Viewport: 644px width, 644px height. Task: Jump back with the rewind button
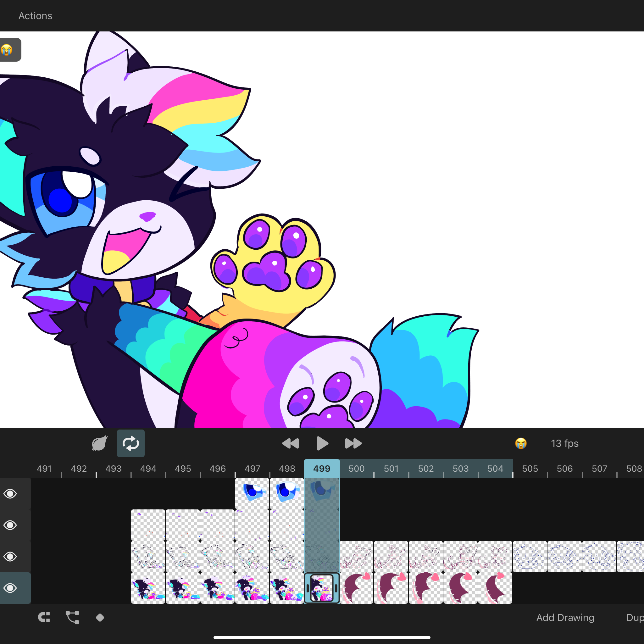coord(290,444)
